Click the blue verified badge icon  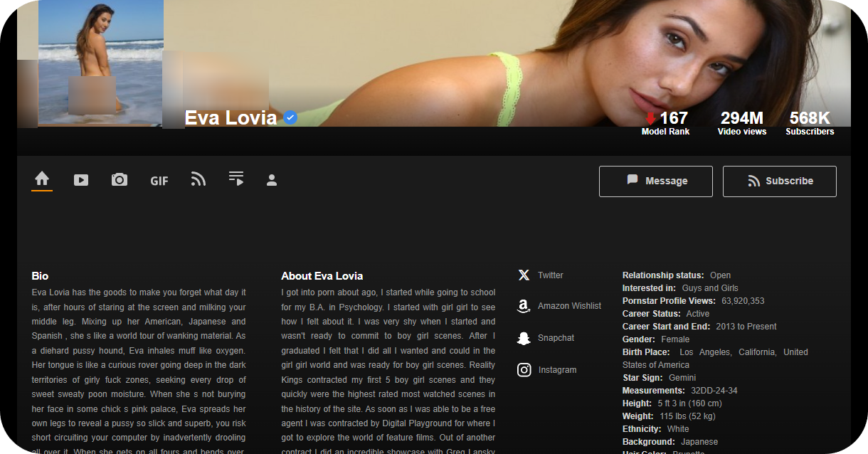point(290,118)
